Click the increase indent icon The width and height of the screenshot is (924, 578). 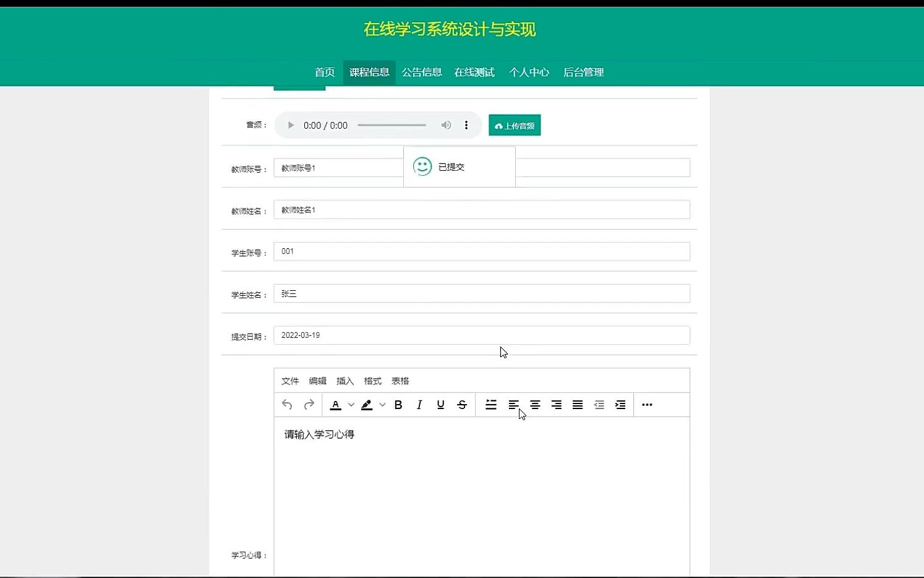(620, 404)
